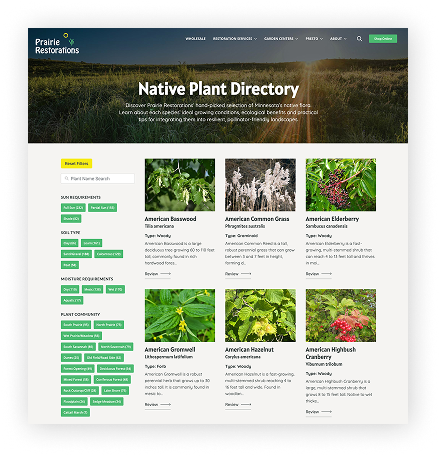This screenshot has width=440, height=456.
Task: Open the American Basswood title link
Action: pos(170,219)
